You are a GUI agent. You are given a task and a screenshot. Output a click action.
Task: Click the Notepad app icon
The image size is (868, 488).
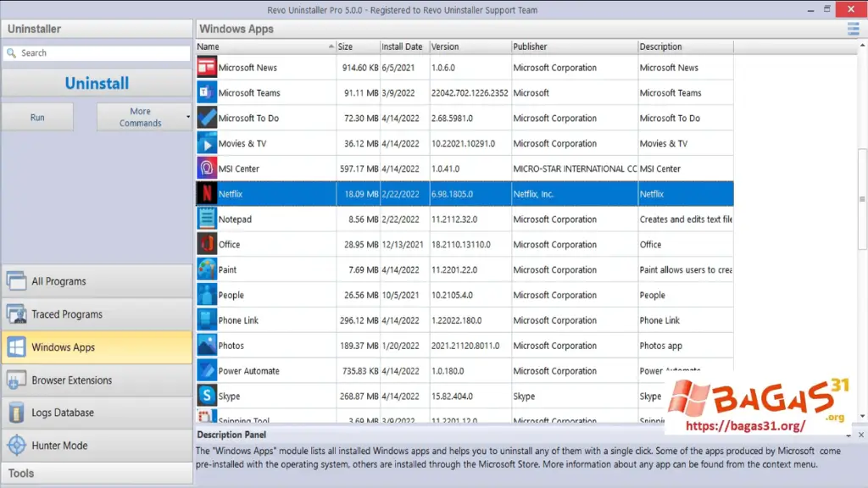click(x=205, y=219)
